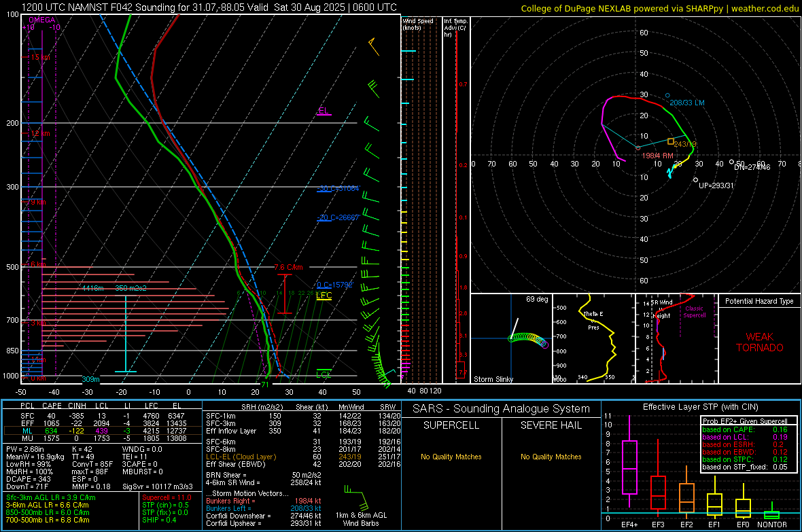Click the green LCL label on the skew-T
Image resolution: width=802 pixels, height=532 pixels.
point(324,374)
